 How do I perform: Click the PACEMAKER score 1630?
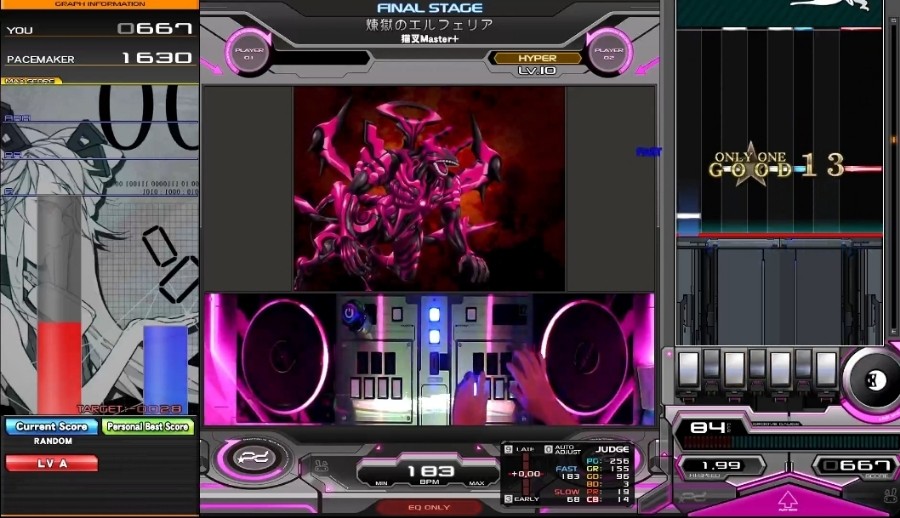(157, 58)
